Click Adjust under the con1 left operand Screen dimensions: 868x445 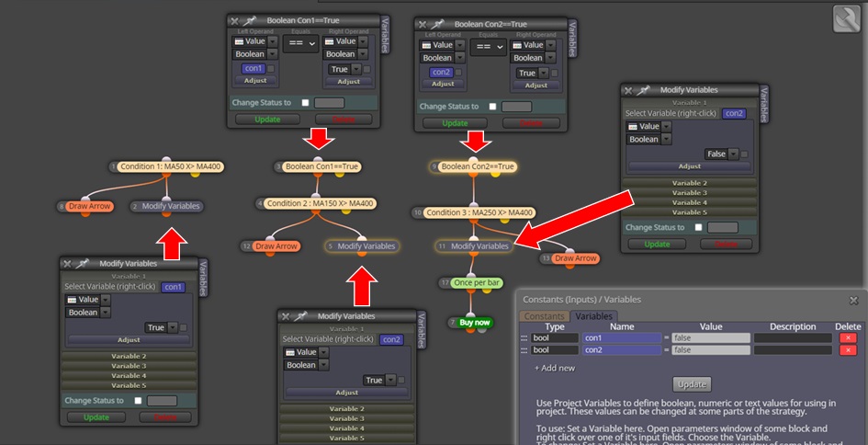[255, 80]
